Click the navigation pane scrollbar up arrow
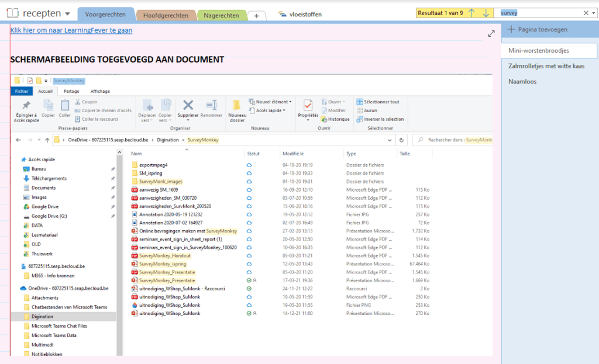Screen dimensions: 599x364 click(x=119, y=152)
